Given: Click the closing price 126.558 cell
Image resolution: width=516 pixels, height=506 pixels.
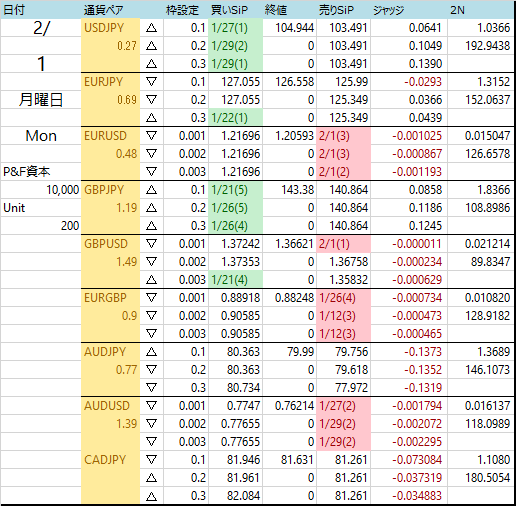Looking at the screenshot, I should click(x=289, y=82).
